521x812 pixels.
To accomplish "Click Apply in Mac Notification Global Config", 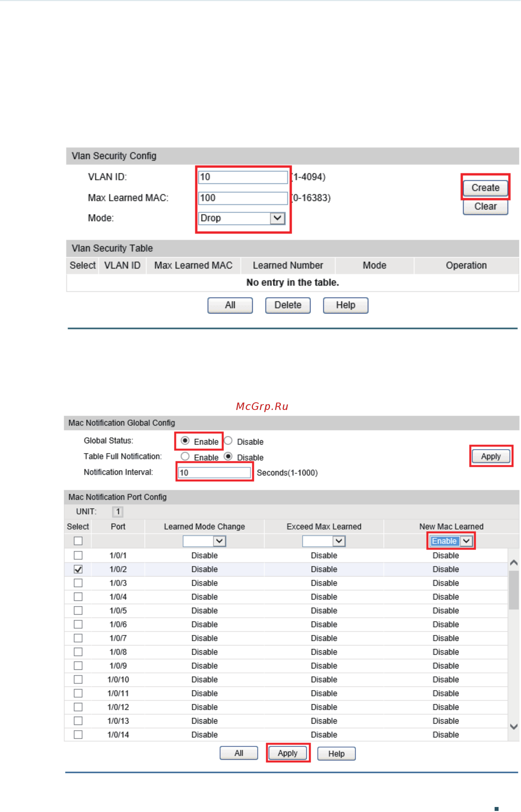I will pos(491,456).
